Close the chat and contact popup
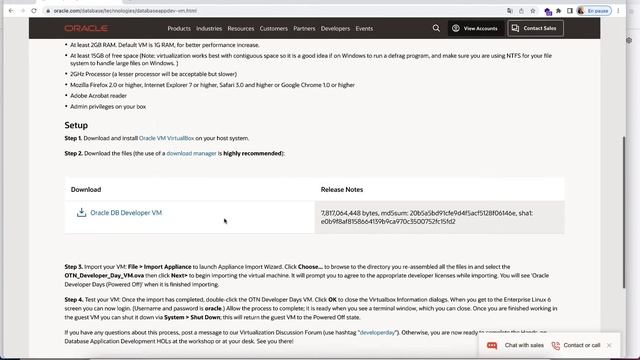The height and width of the screenshot is (360, 640). tap(609, 345)
